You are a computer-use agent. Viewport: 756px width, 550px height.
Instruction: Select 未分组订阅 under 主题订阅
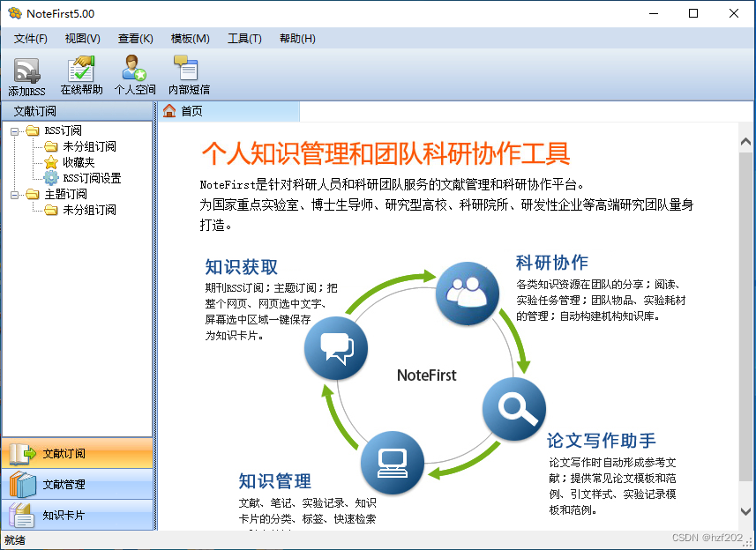89,210
